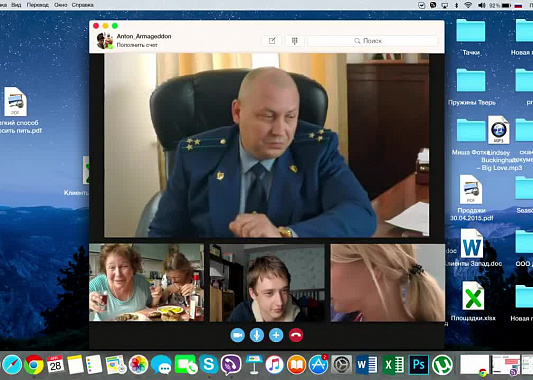Open iBooks in the dock
Image resolution: width=533 pixels, height=380 pixels.
(x=297, y=364)
